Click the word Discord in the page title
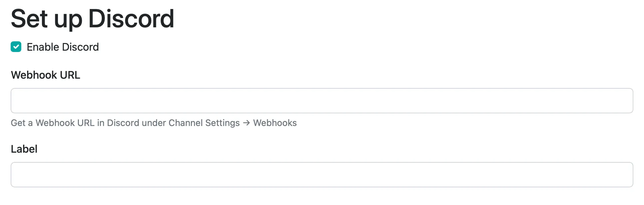 pos(131,19)
